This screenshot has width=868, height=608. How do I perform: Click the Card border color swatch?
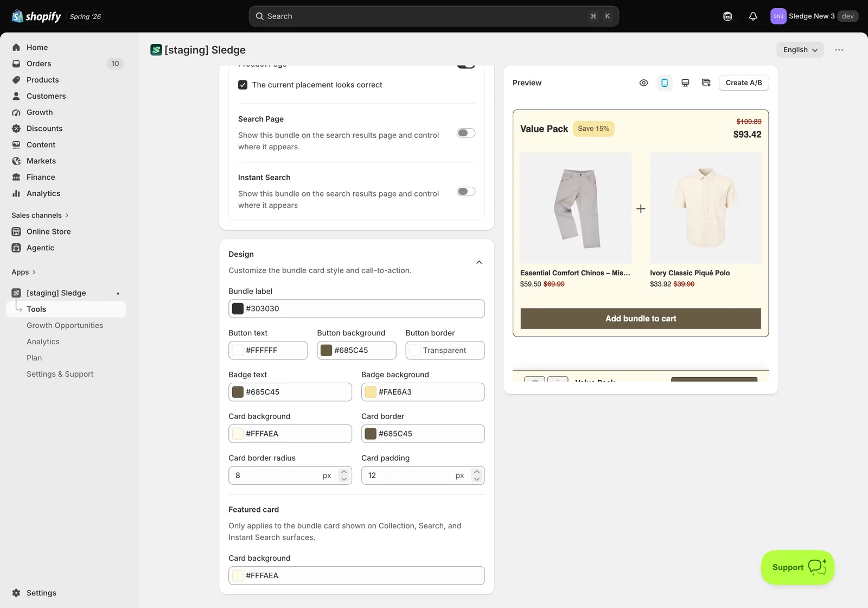point(371,434)
